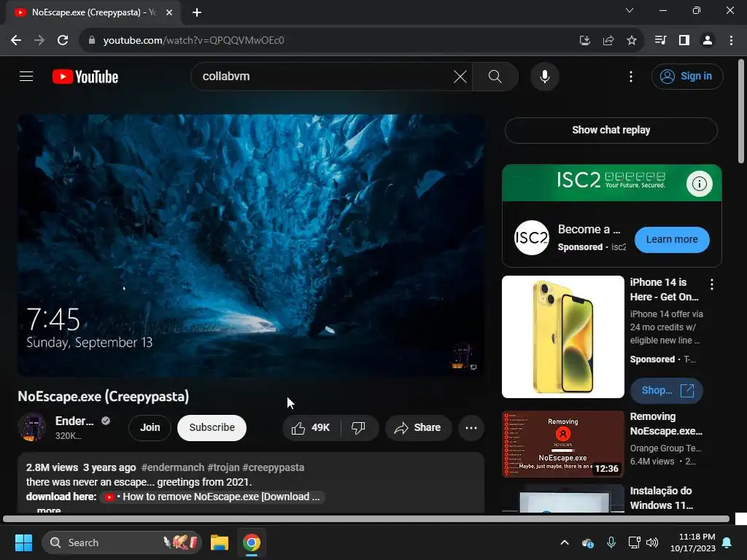Click the address bar URL
The width and height of the screenshot is (747, 560).
193,40
